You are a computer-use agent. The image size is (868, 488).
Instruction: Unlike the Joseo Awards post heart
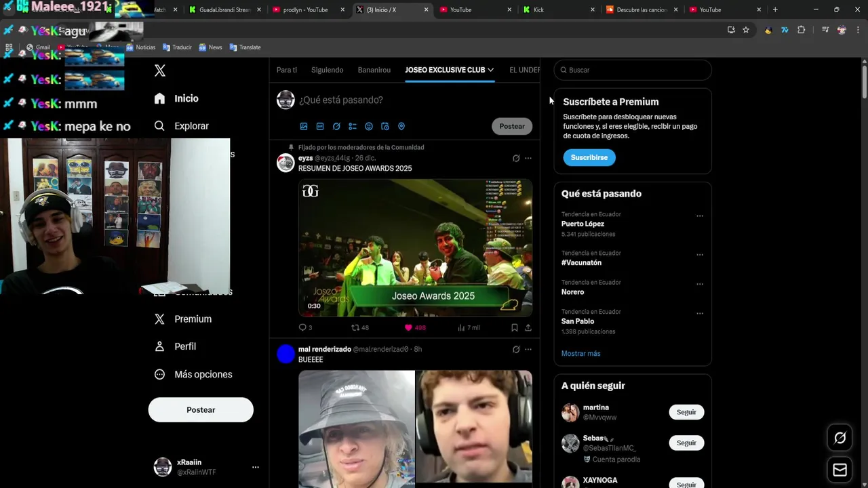pyautogui.click(x=414, y=327)
